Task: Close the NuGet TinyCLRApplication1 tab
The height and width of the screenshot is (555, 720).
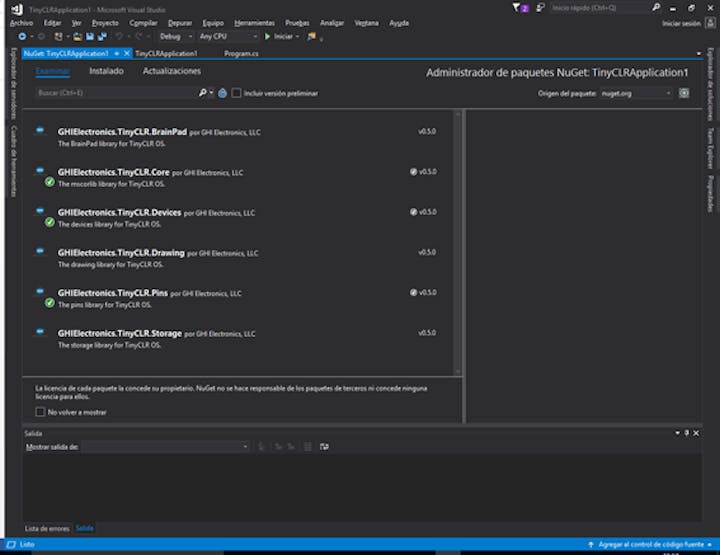Action: (x=127, y=54)
